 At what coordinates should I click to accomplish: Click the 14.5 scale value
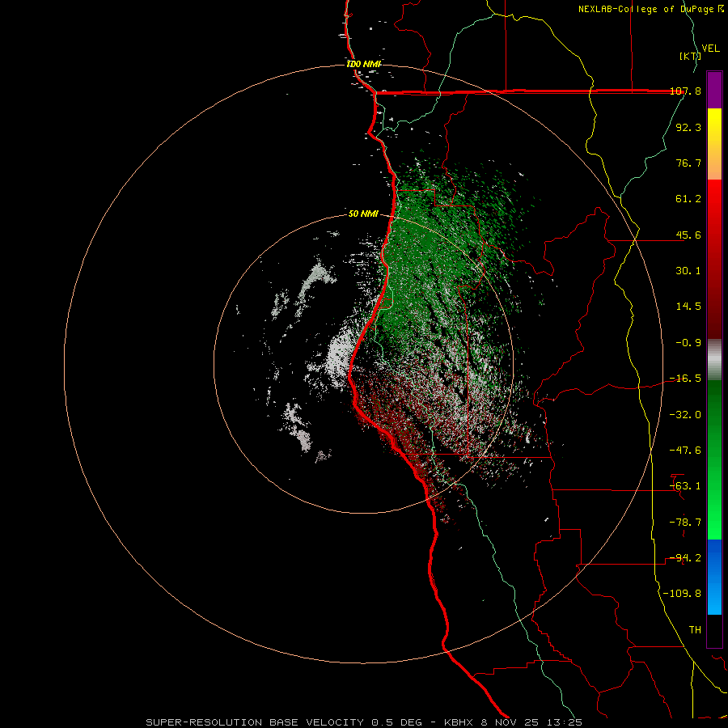click(x=688, y=307)
